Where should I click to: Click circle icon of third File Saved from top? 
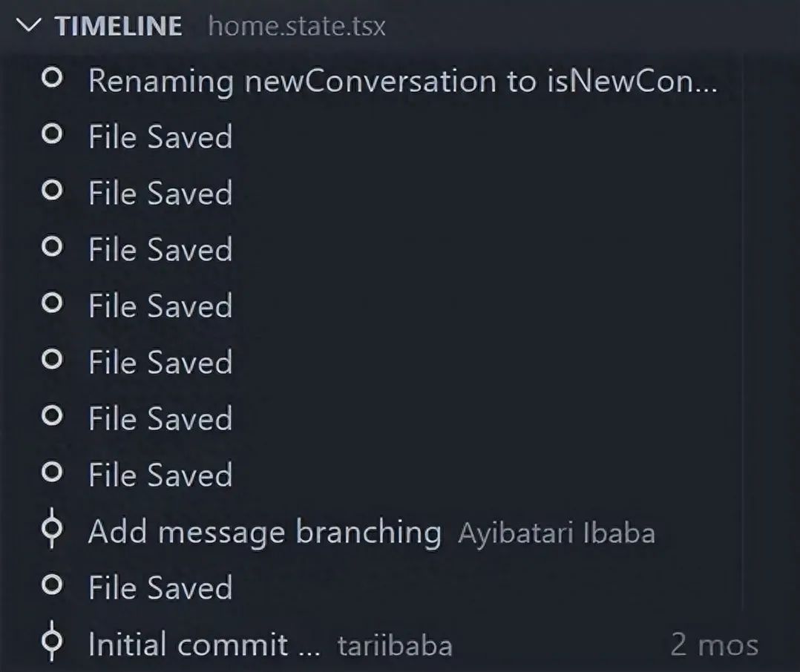[x=51, y=248]
